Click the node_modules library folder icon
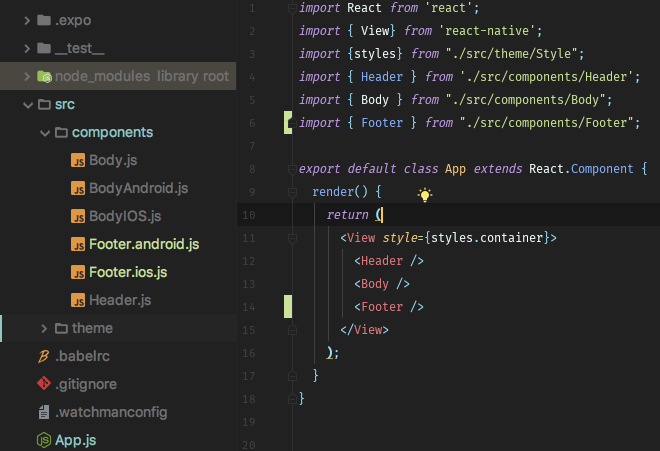The image size is (660, 451). click(x=44, y=76)
